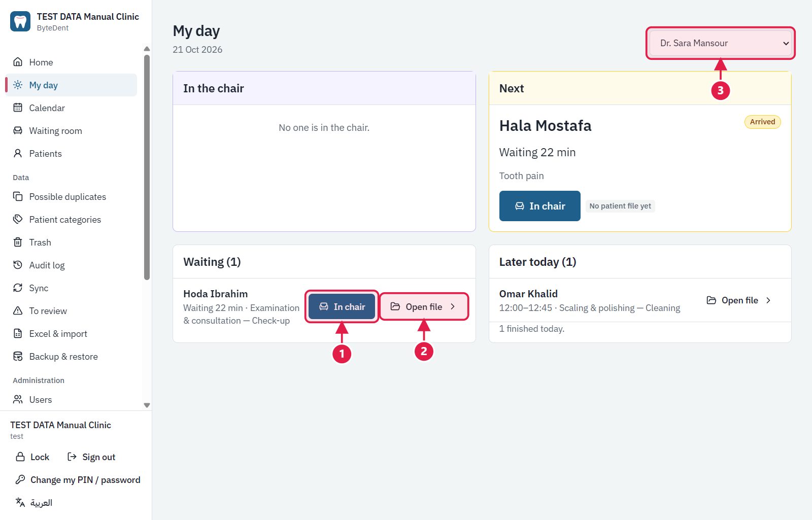812x520 pixels.
Task: Expand Hoda Ibrahim's Open file chevron
Action: (453, 306)
